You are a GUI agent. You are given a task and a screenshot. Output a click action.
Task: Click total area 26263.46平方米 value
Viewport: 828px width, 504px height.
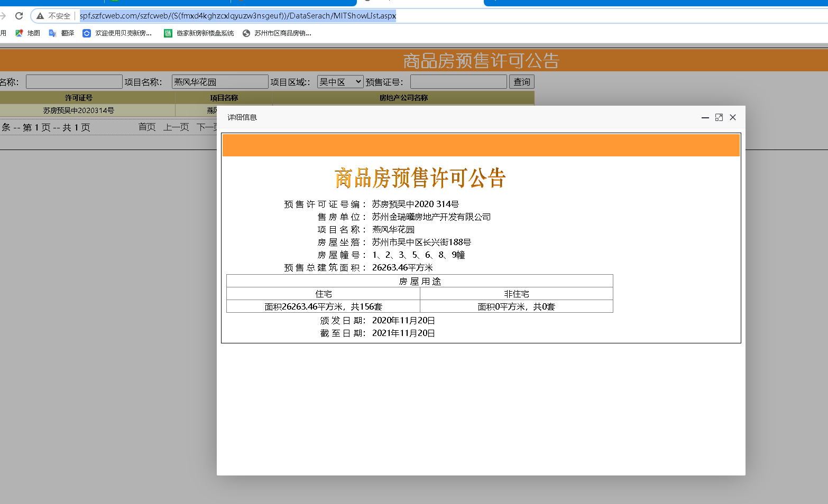(x=402, y=267)
